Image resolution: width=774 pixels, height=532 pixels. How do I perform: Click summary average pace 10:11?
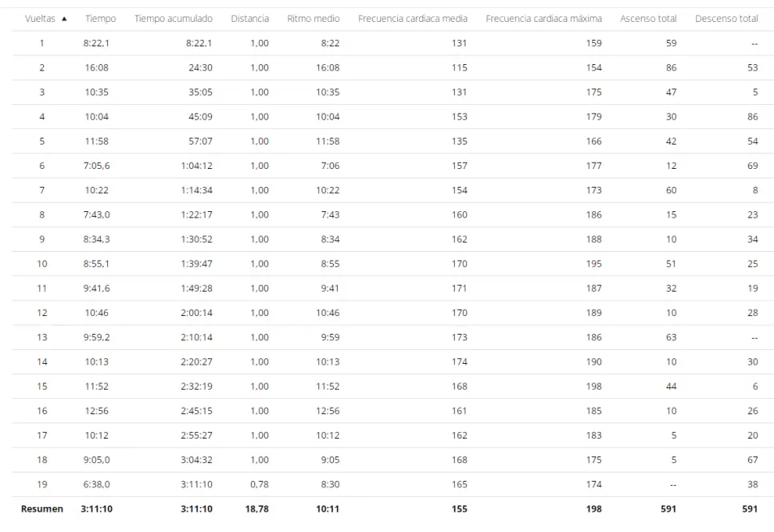point(327,509)
